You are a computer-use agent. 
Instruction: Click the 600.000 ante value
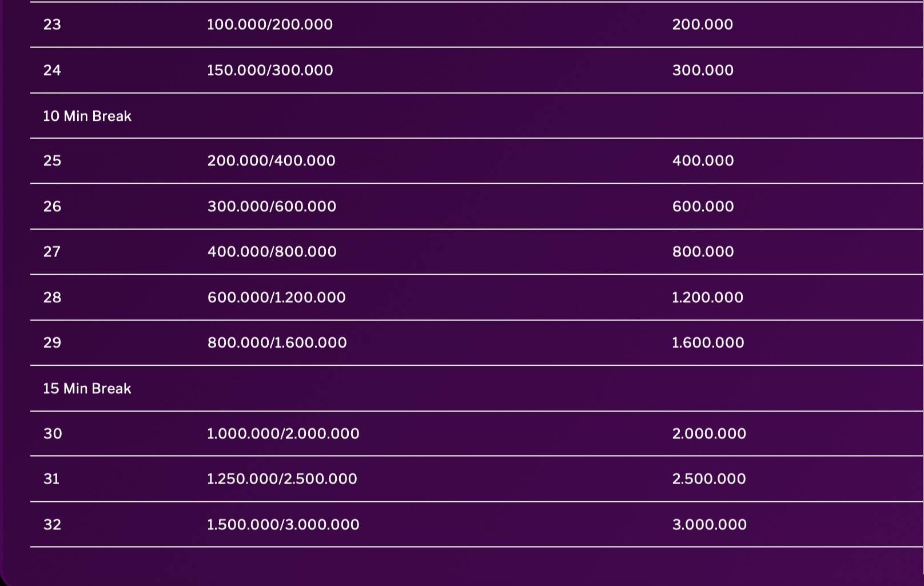pos(703,207)
